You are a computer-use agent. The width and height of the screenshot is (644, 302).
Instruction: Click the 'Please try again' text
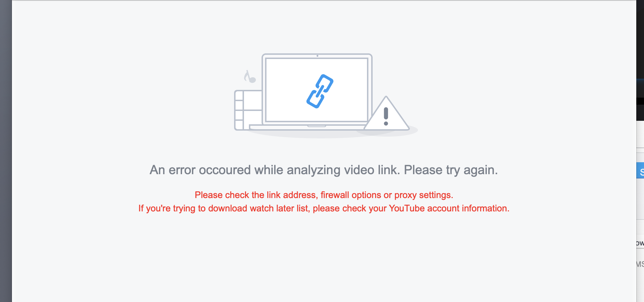tap(451, 170)
